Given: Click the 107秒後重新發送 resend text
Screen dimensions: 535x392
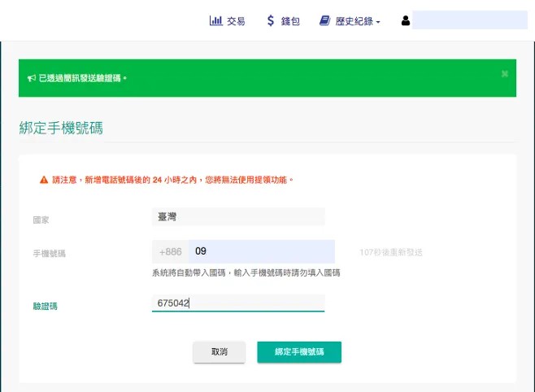Looking at the screenshot, I should (x=391, y=252).
